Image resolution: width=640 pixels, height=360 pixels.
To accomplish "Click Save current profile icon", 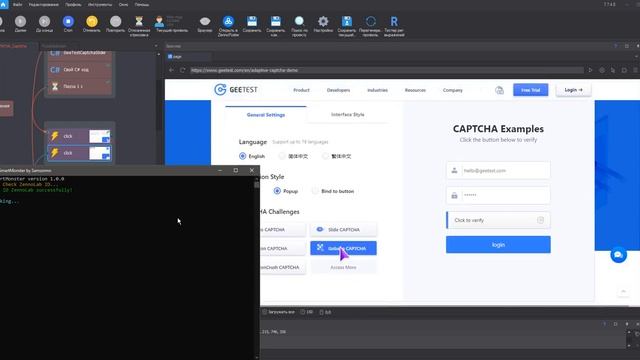I will [x=347, y=21].
